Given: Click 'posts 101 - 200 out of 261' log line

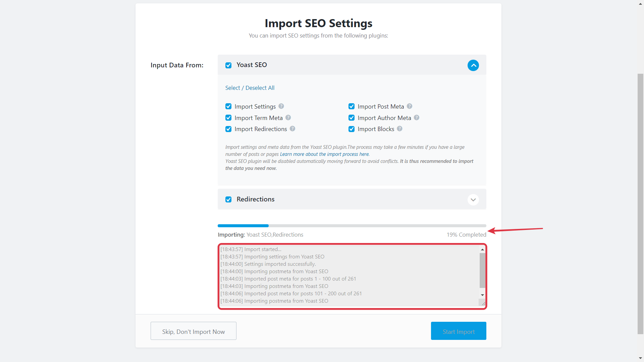Looking at the screenshot, I should click(291, 294).
